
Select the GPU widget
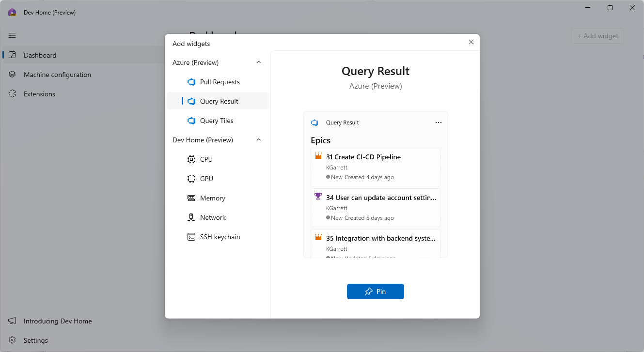click(x=218, y=179)
